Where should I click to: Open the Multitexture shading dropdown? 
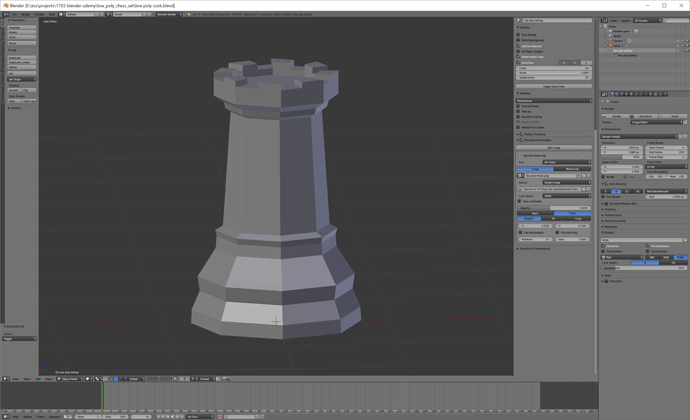click(554, 100)
